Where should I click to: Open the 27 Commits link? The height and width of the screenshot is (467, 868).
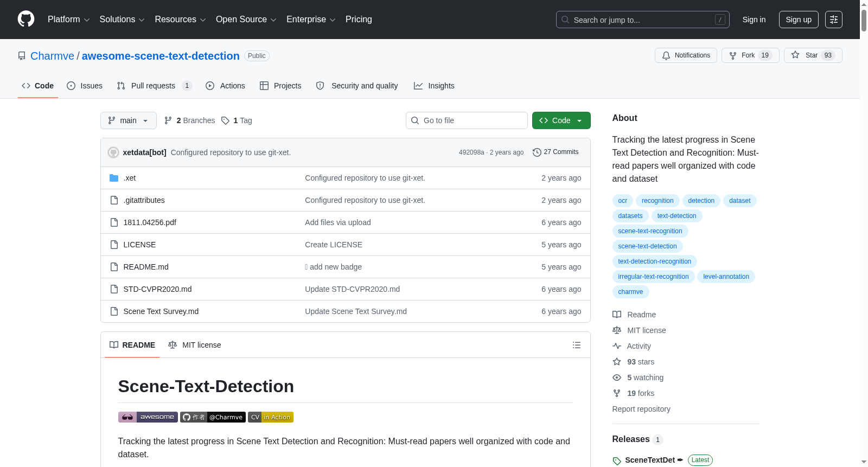tap(556, 152)
